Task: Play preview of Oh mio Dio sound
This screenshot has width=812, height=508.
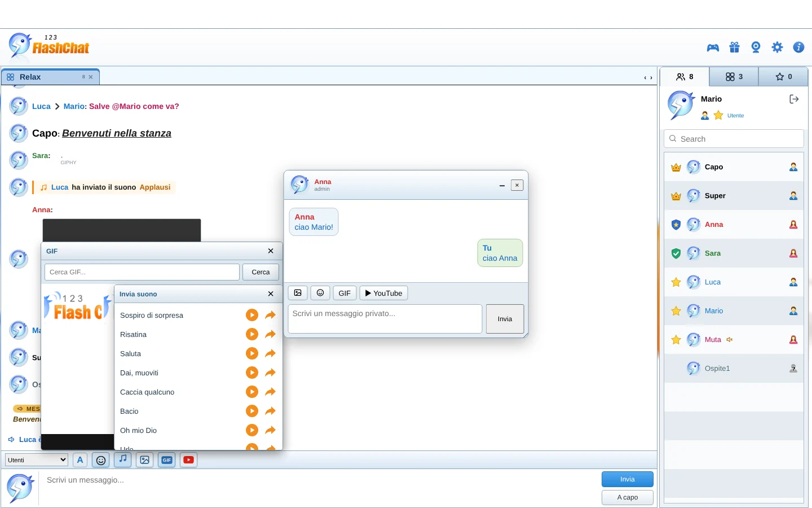Action: coord(252,430)
